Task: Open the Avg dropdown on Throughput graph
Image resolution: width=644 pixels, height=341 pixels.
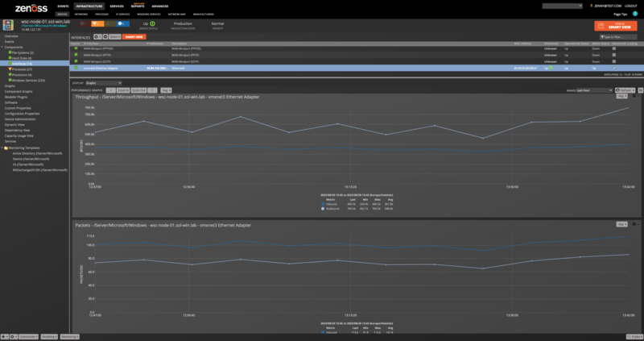Action: [x=621, y=96]
